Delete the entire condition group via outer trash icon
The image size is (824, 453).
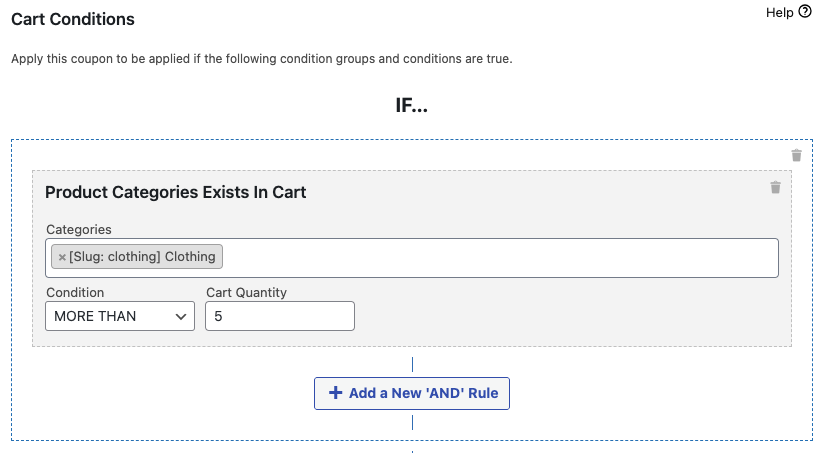coord(796,155)
